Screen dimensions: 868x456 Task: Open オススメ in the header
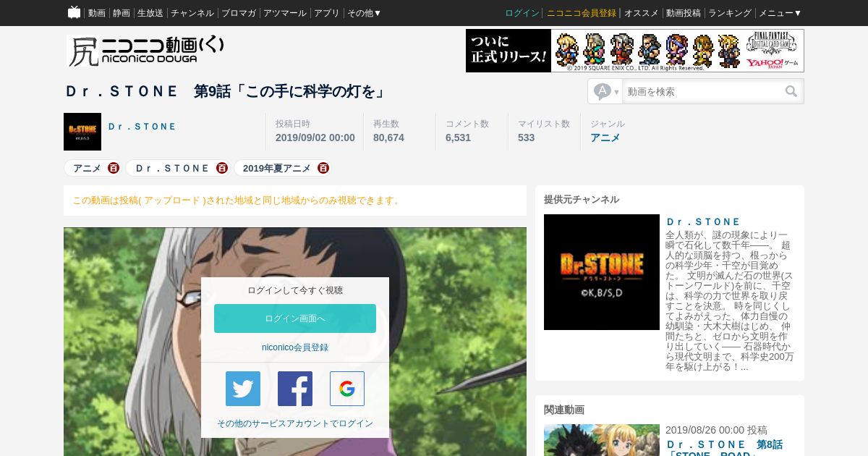pyautogui.click(x=642, y=13)
